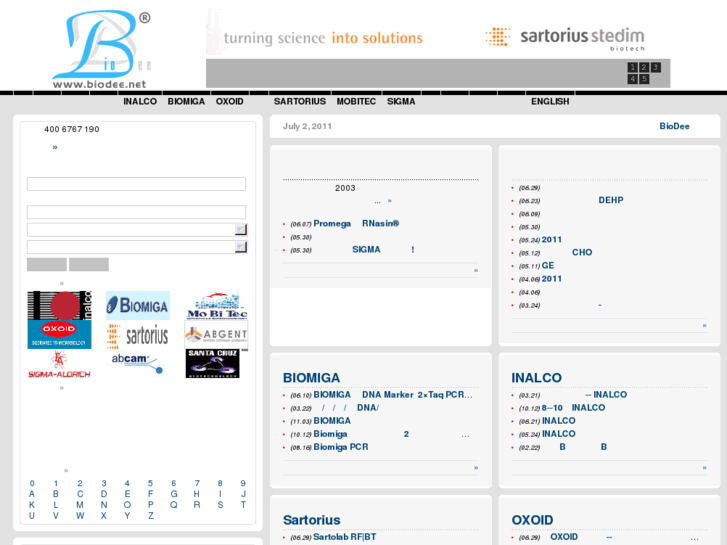Open first dropdown in search form
727x545 pixels.
click(x=137, y=230)
